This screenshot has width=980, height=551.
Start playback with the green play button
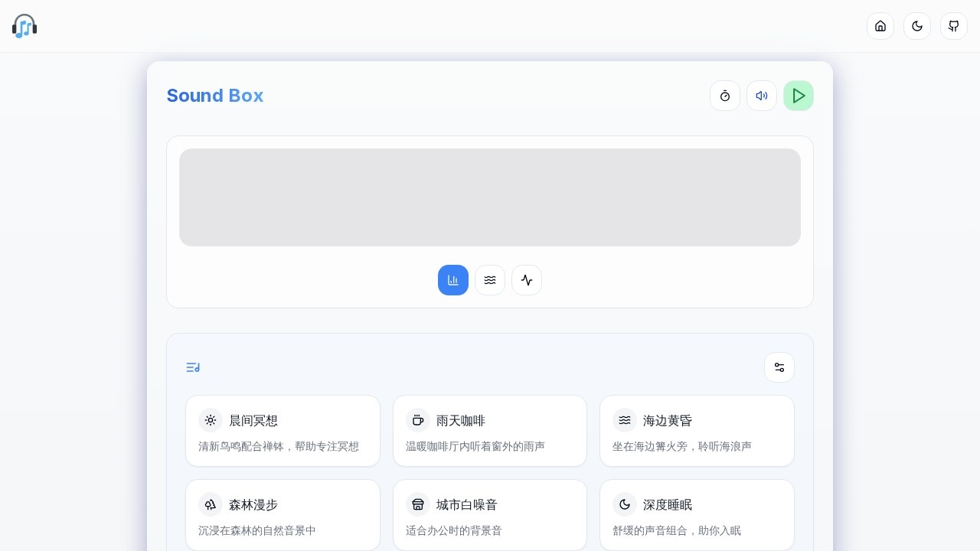pos(799,96)
